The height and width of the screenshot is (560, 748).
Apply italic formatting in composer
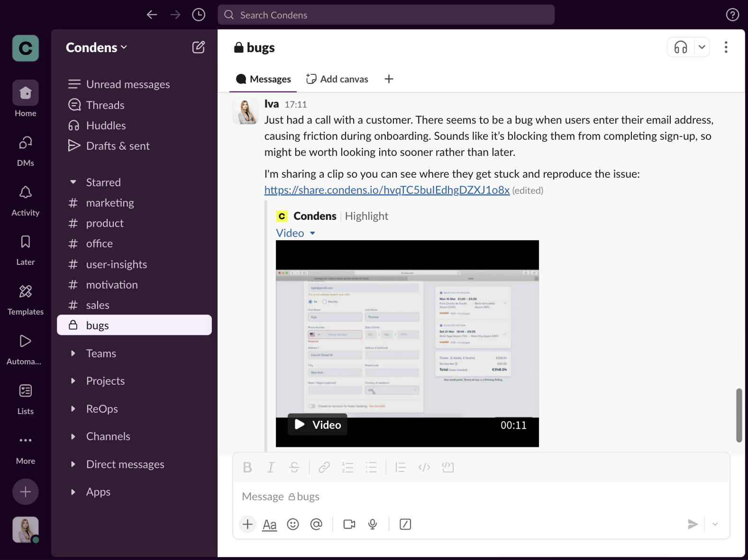pos(271,468)
